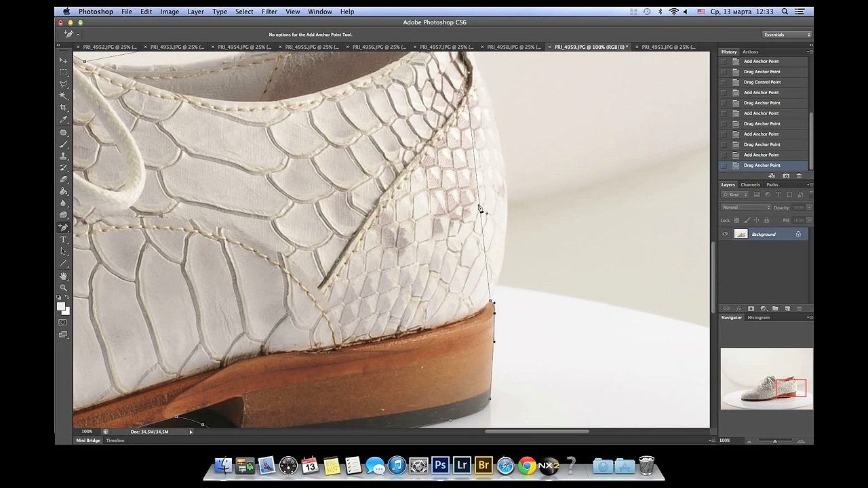Switch to PRI_4952.JPG document tab
The image size is (868, 488).
tap(109, 47)
